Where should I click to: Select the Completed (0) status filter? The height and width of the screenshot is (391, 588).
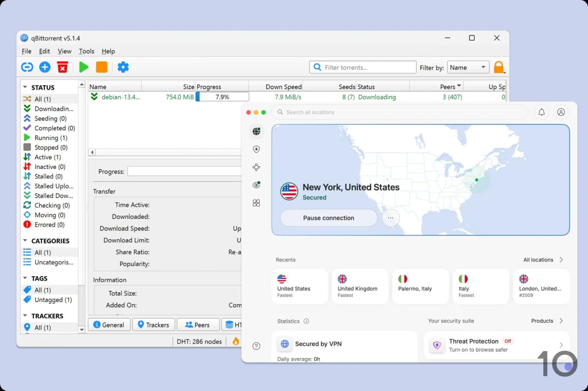pos(50,128)
